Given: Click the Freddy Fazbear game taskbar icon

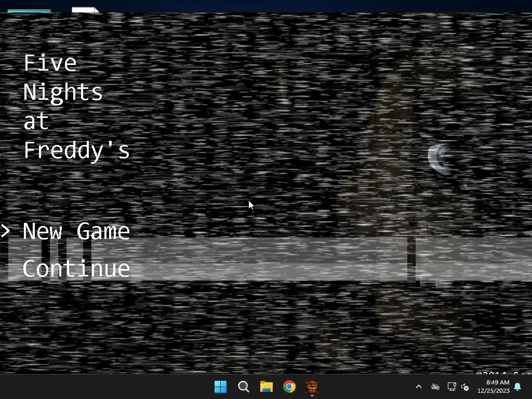Looking at the screenshot, I should click(312, 387).
